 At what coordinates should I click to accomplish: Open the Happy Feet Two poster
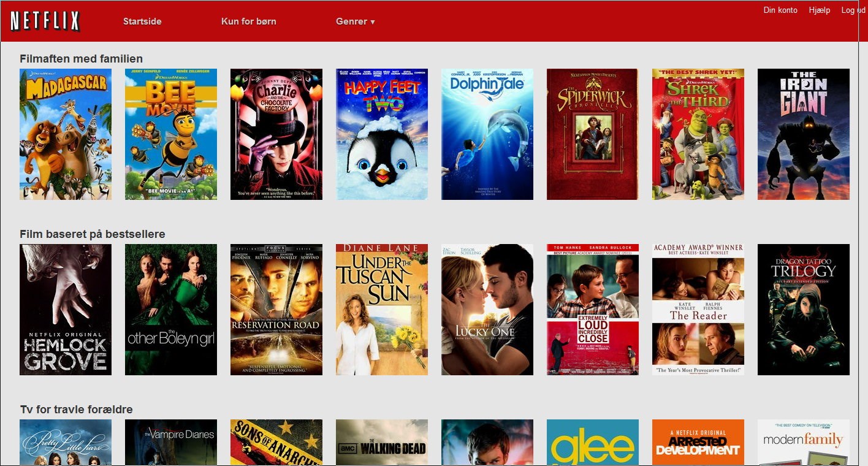(382, 134)
